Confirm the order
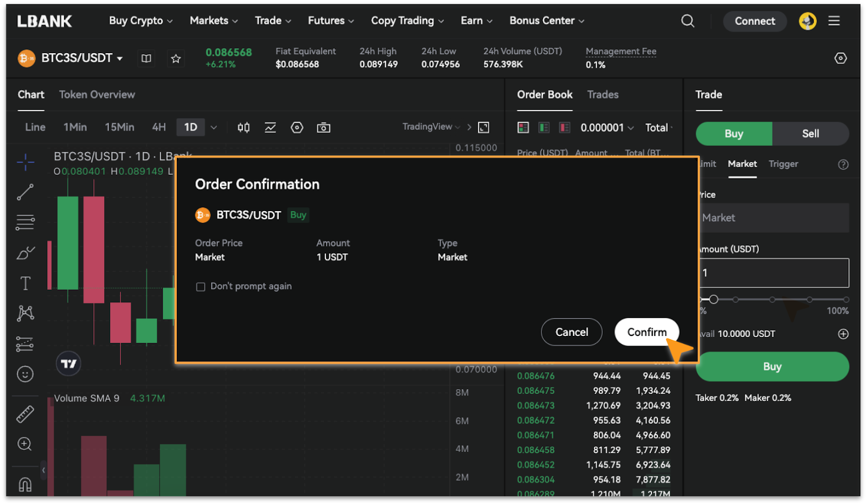Image resolution: width=868 pixels, height=503 pixels. coord(646,332)
